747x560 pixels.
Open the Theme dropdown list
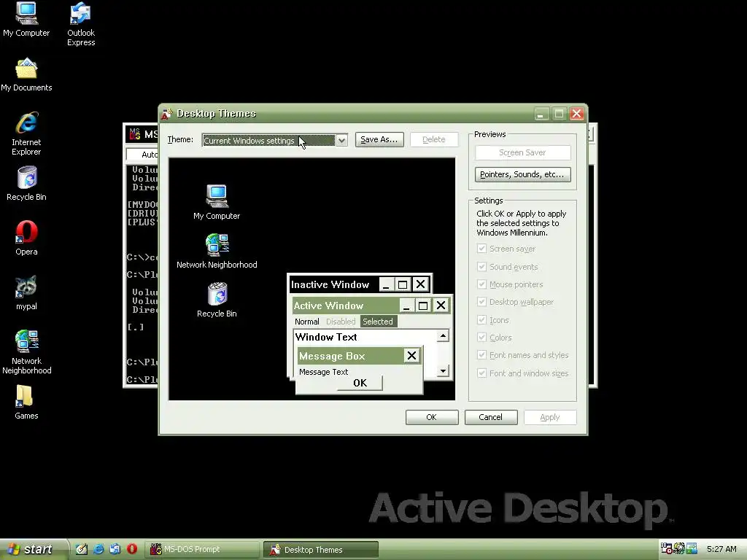pyautogui.click(x=341, y=141)
